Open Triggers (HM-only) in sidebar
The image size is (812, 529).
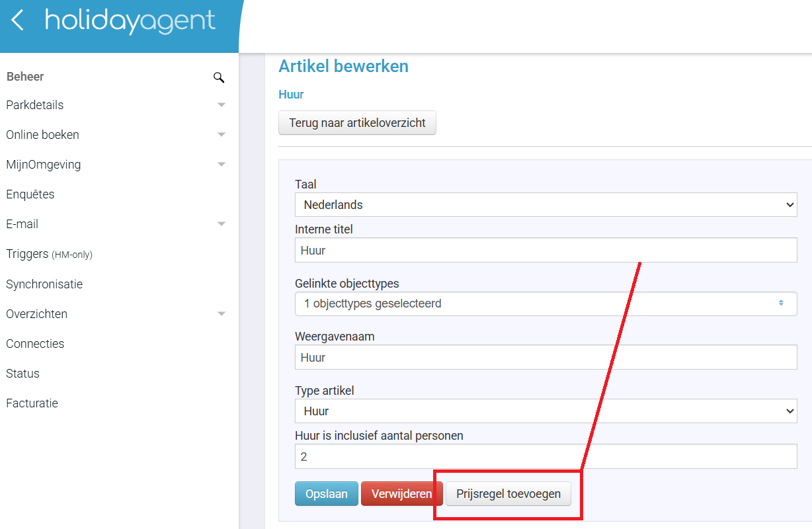pyautogui.click(x=49, y=254)
